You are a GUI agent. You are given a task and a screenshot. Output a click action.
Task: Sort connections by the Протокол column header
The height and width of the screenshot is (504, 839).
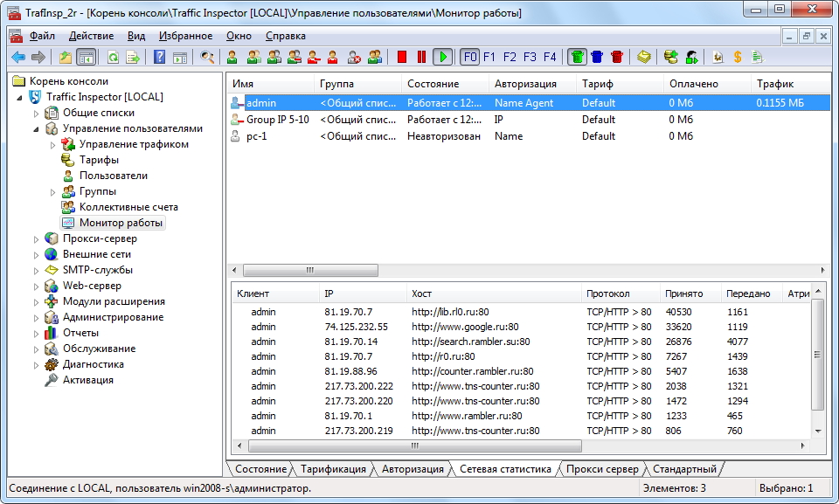621,293
